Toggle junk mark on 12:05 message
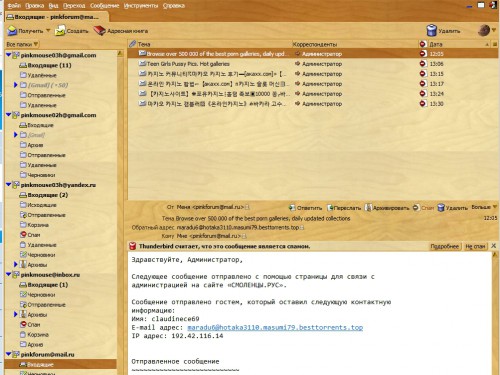This screenshot has height=375, width=500. point(423,54)
